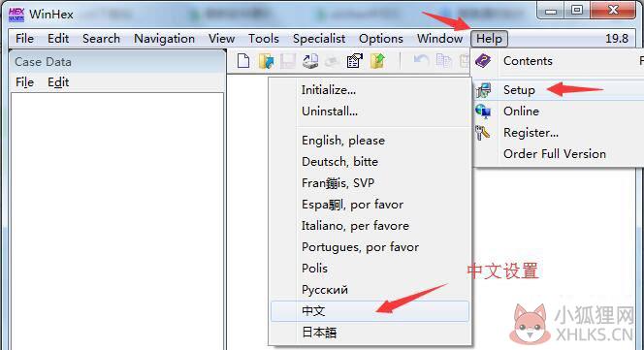Screen dimensions: 644x350
Task: Click the Register keys icon
Action: pyautogui.click(x=483, y=133)
